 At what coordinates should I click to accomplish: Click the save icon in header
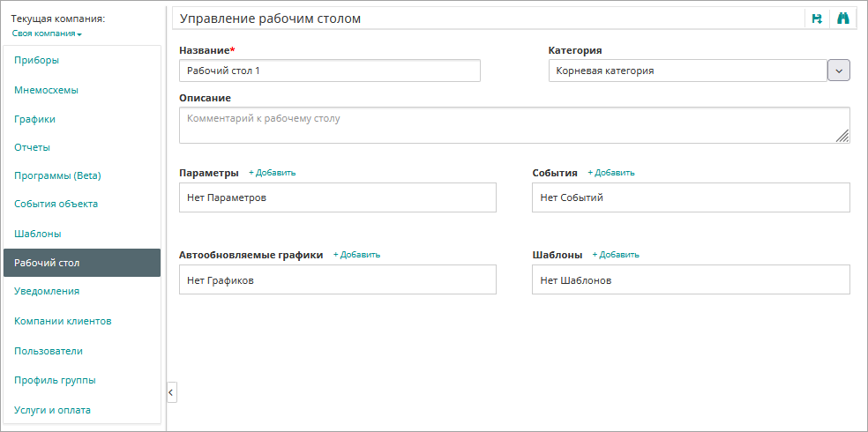tap(817, 19)
